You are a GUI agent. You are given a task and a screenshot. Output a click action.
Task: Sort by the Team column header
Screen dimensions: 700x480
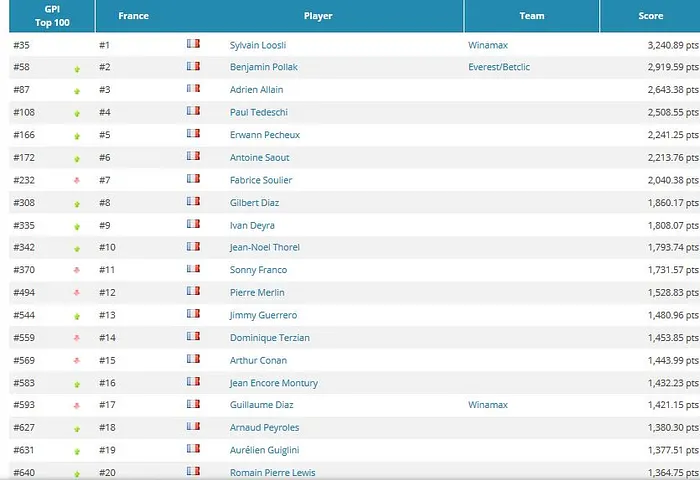coord(532,16)
